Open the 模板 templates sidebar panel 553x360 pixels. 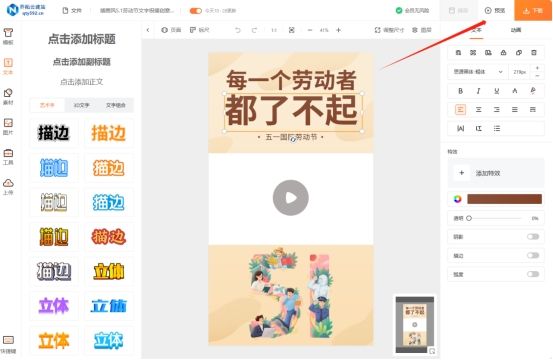tap(8, 36)
